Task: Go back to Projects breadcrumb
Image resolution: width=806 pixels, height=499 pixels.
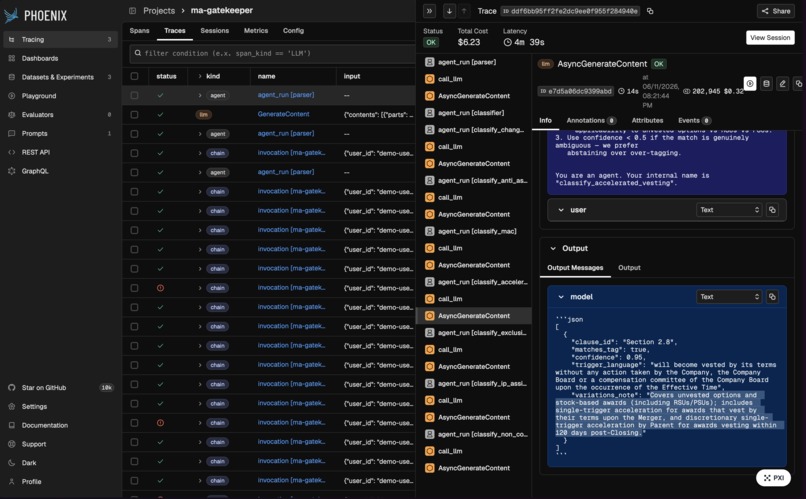Action: pyautogui.click(x=159, y=10)
